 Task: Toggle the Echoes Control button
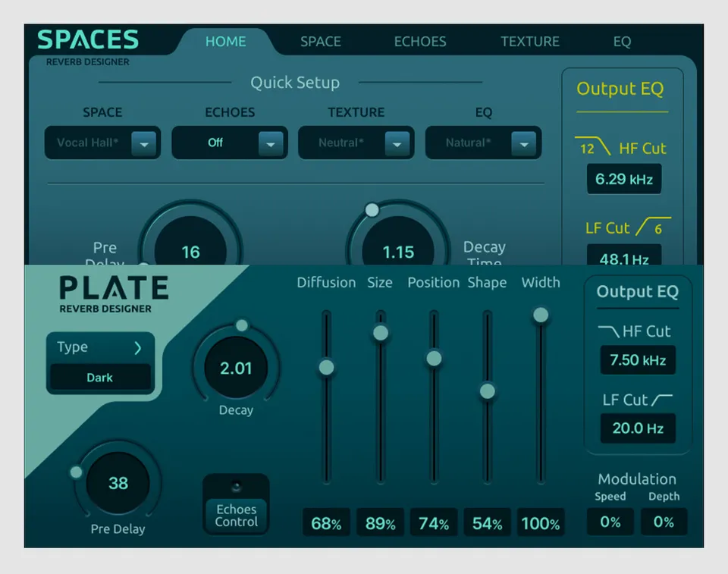(x=236, y=516)
